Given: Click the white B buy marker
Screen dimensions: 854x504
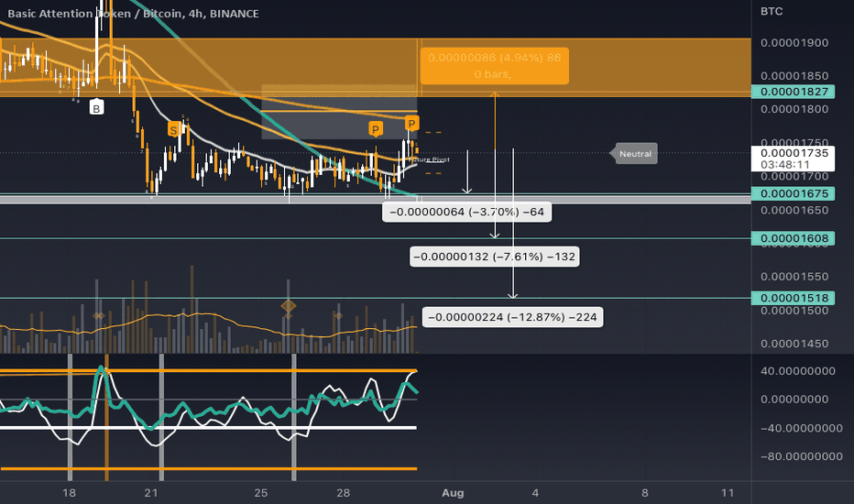Looking at the screenshot, I should 96,108.
